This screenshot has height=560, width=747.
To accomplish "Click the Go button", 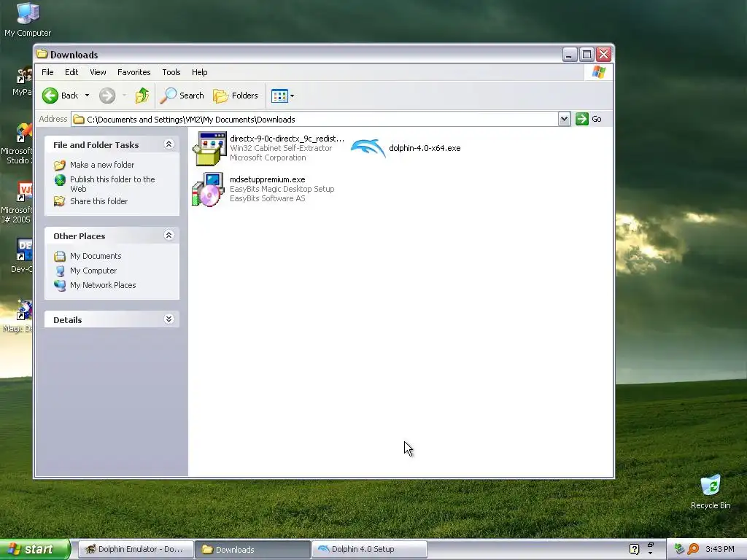I will [589, 119].
